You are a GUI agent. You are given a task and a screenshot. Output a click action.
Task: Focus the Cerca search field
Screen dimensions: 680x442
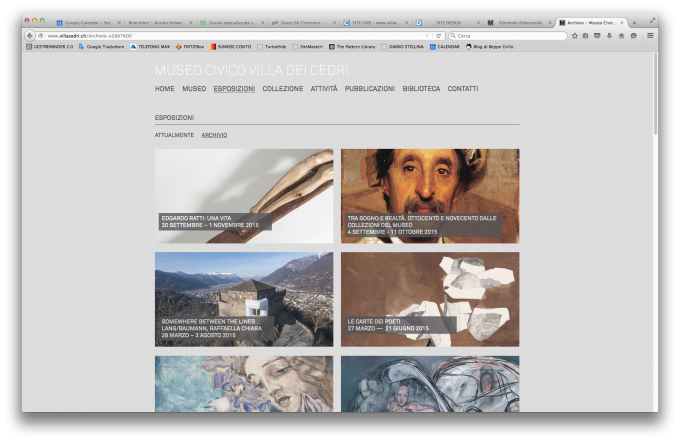(x=508, y=36)
